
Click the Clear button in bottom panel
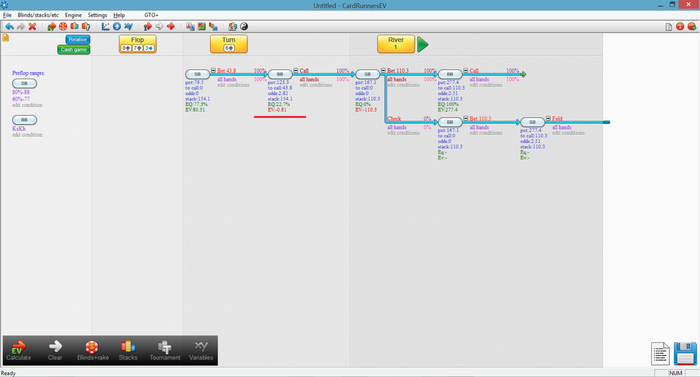55,351
